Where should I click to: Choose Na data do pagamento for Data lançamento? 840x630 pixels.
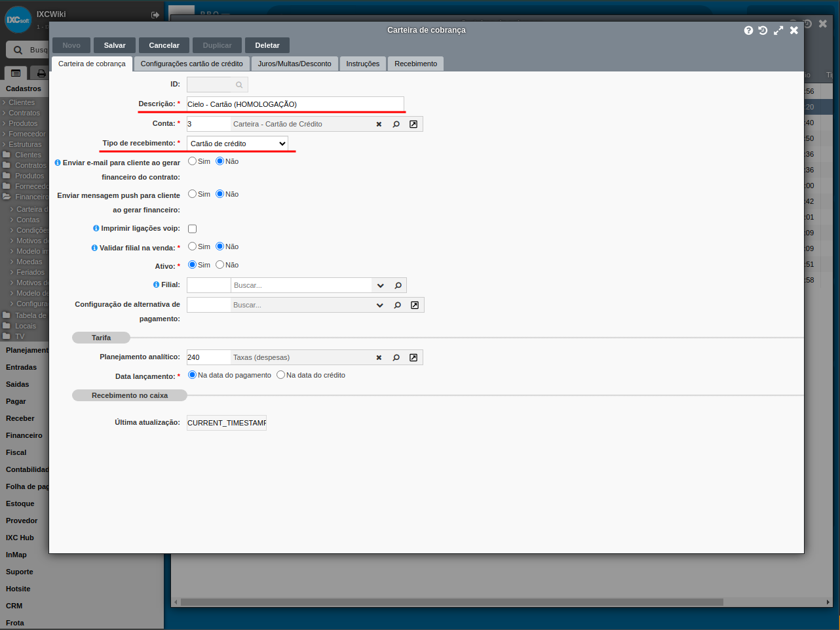click(x=192, y=375)
